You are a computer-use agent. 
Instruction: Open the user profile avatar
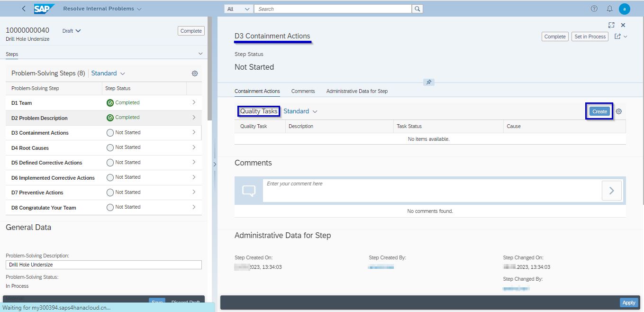tap(625, 9)
